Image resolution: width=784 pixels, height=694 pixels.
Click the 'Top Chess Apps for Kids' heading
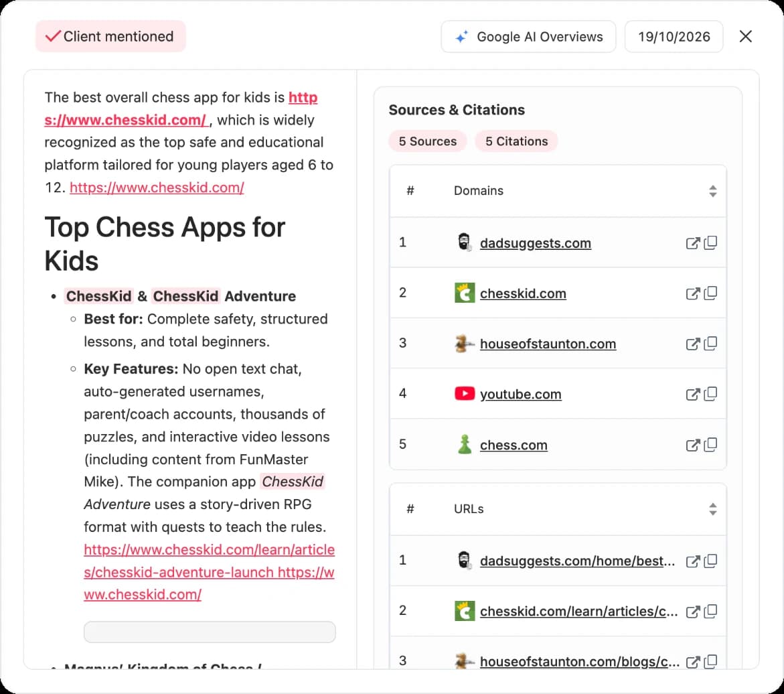(x=165, y=244)
